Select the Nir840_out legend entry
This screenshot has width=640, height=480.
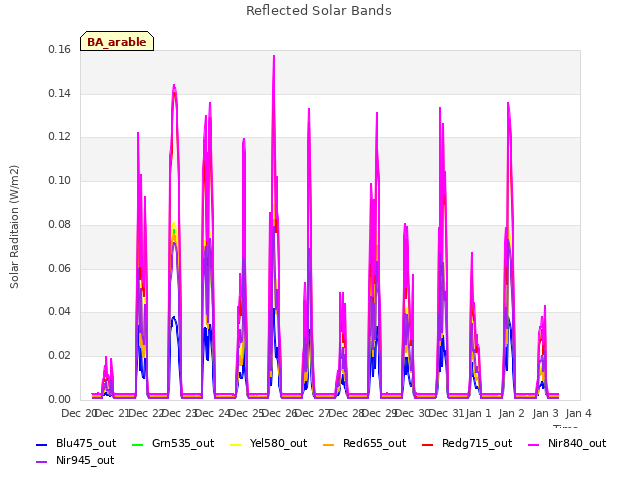(x=567, y=444)
